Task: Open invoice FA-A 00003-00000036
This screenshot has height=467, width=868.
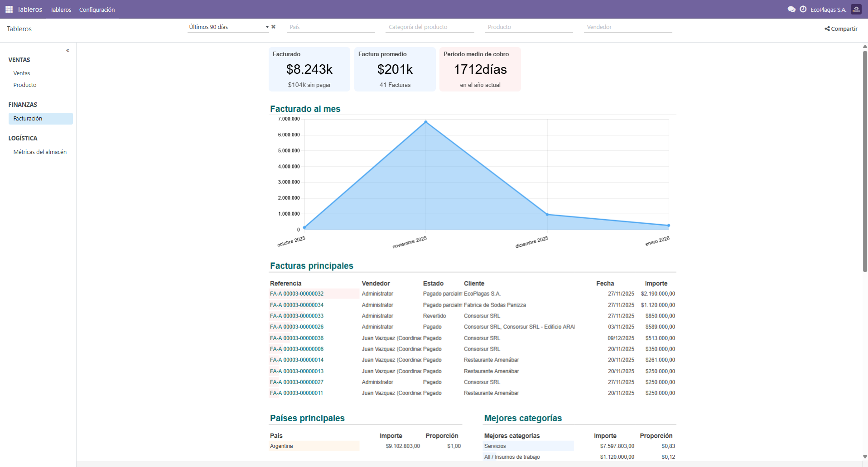Action: pos(297,338)
